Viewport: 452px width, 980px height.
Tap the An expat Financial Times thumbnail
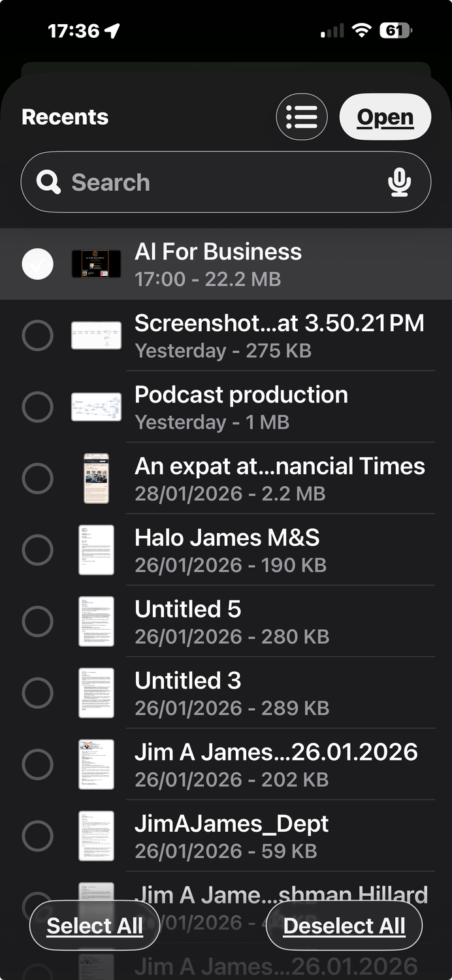96,479
